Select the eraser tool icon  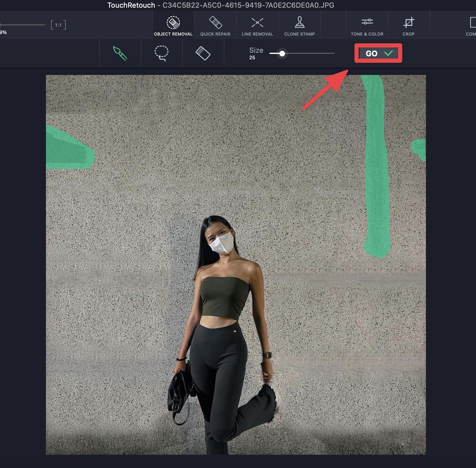203,53
